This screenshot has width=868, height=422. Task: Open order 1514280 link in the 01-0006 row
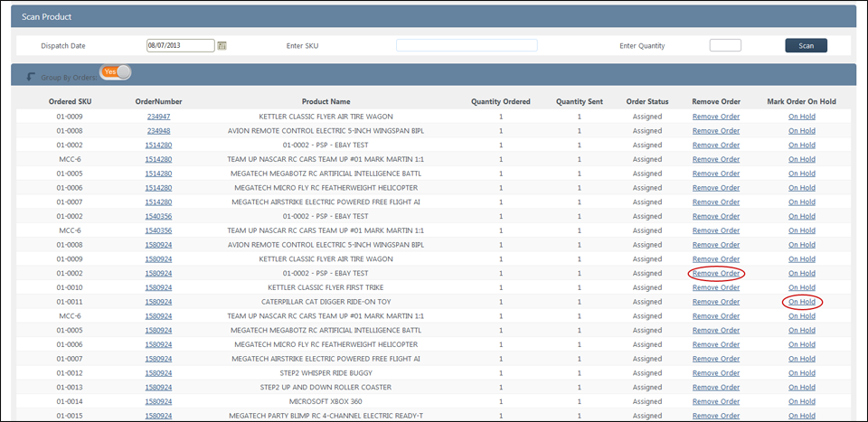(x=158, y=188)
